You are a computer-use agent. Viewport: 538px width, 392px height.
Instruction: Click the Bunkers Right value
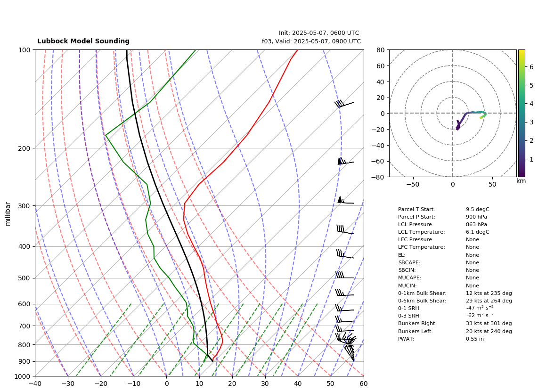tap(489, 323)
